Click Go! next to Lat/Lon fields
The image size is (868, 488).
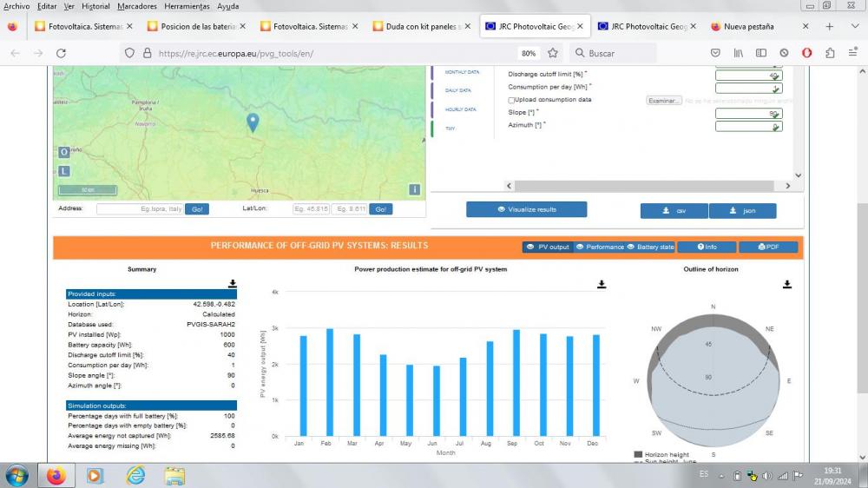coord(381,209)
